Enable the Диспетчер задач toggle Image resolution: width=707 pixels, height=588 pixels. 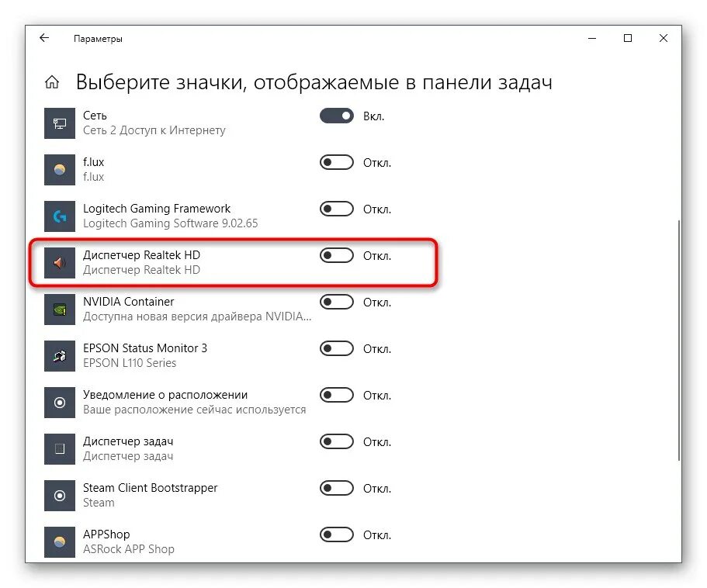pos(336,441)
